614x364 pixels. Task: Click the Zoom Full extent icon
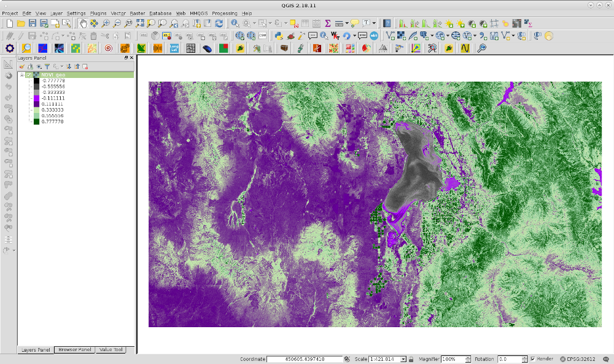[139, 23]
